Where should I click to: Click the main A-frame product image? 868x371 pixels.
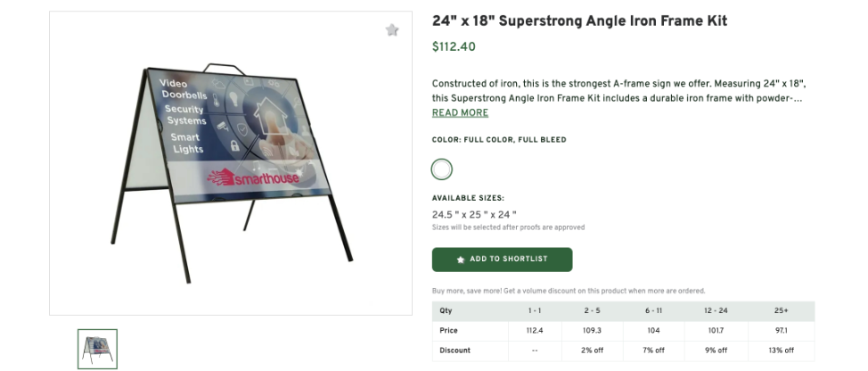230,165
